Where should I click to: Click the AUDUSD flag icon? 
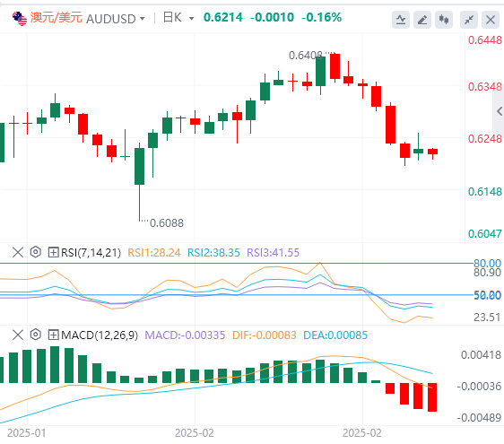pyautogui.click(x=20, y=19)
